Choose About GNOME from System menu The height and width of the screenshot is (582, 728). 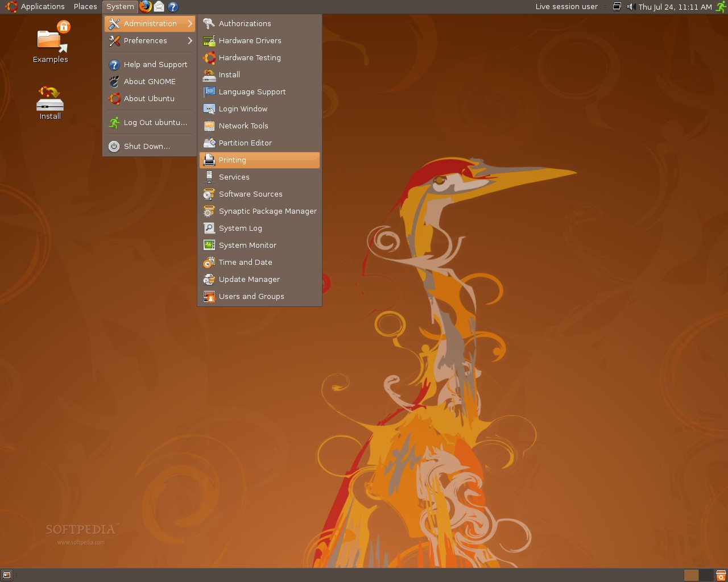point(150,81)
